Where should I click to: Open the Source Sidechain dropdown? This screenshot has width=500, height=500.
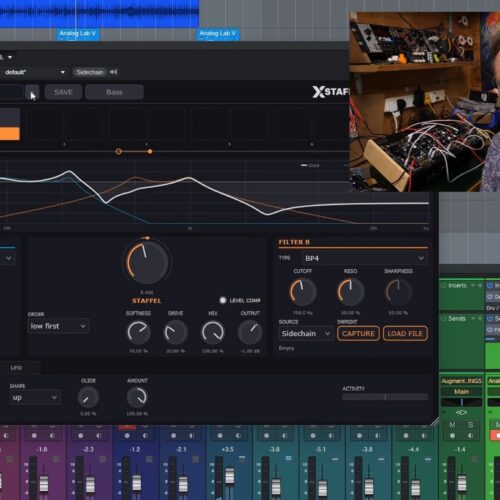[306, 333]
